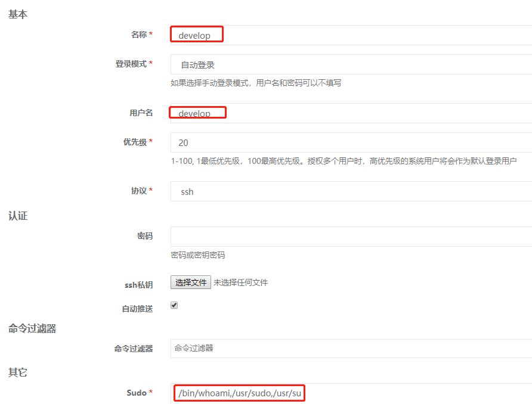Click the hint 密码或密钥密码
This screenshot has width=532, height=404.
pos(198,255)
